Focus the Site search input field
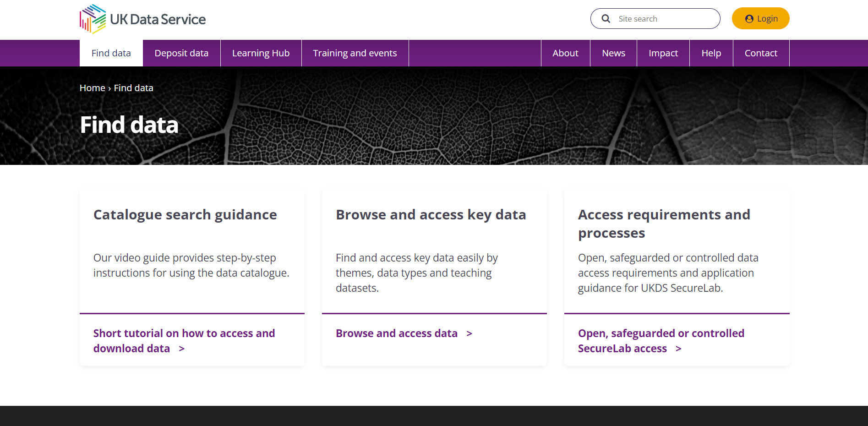Image resolution: width=868 pixels, height=426 pixels. 664,19
